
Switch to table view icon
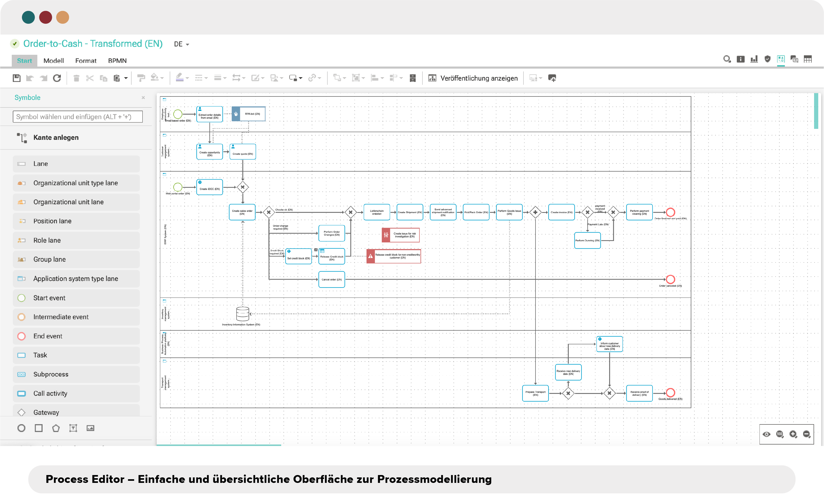click(808, 59)
